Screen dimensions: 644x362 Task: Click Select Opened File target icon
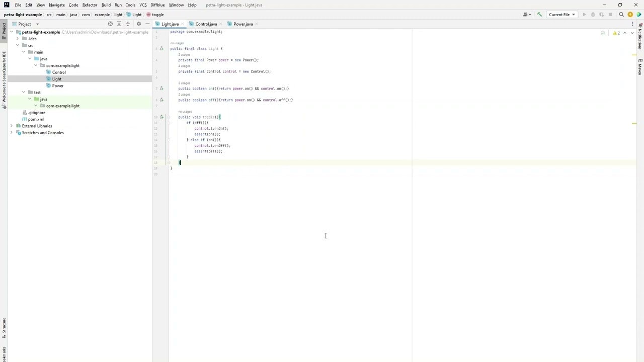110,24
